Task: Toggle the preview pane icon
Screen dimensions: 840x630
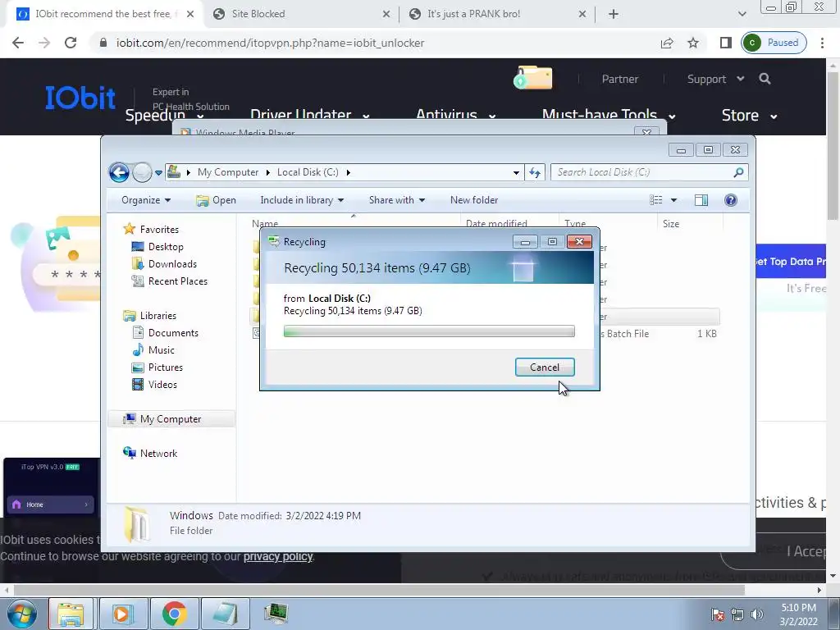Action: point(701,200)
